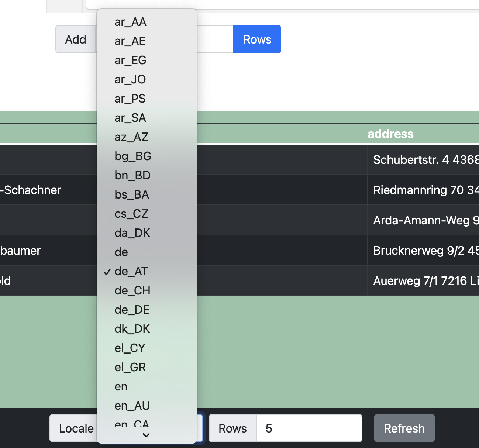Click the address column header
This screenshot has width=479, height=448.
click(x=390, y=134)
